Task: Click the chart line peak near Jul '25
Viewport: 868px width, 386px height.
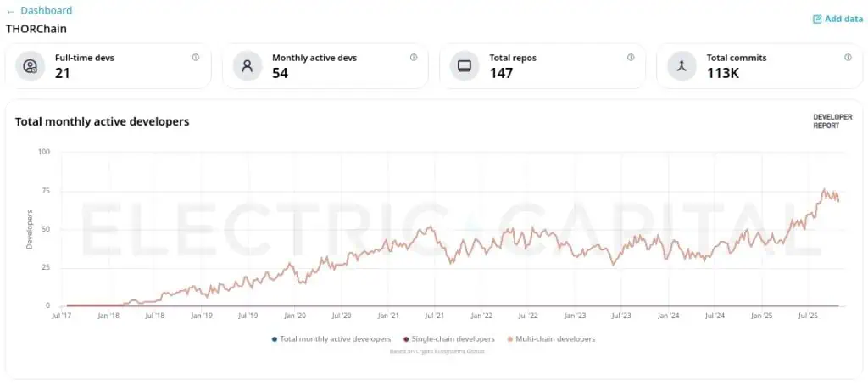Action: click(824, 190)
